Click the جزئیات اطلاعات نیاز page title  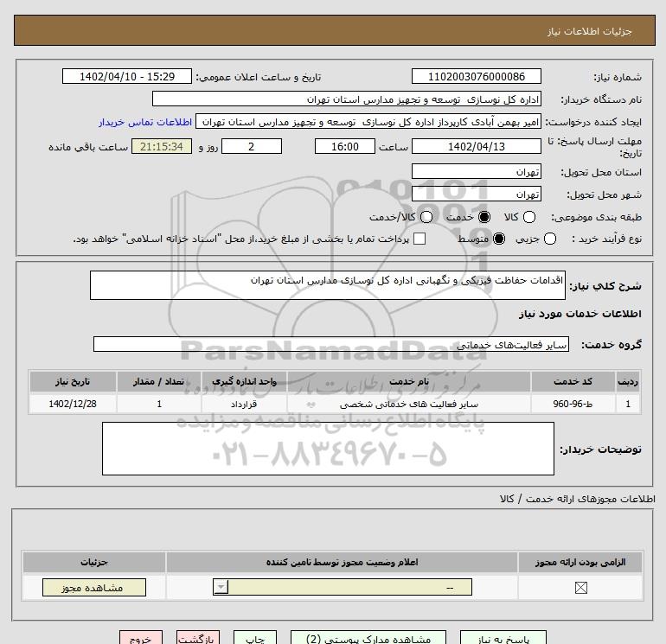[590, 31]
